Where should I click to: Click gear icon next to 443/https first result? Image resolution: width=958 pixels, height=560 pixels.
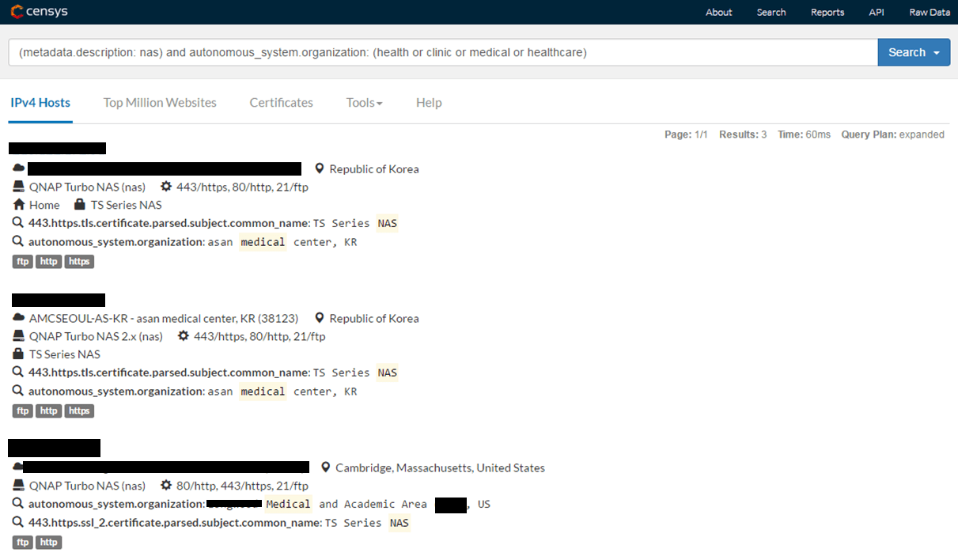[x=166, y=187]
